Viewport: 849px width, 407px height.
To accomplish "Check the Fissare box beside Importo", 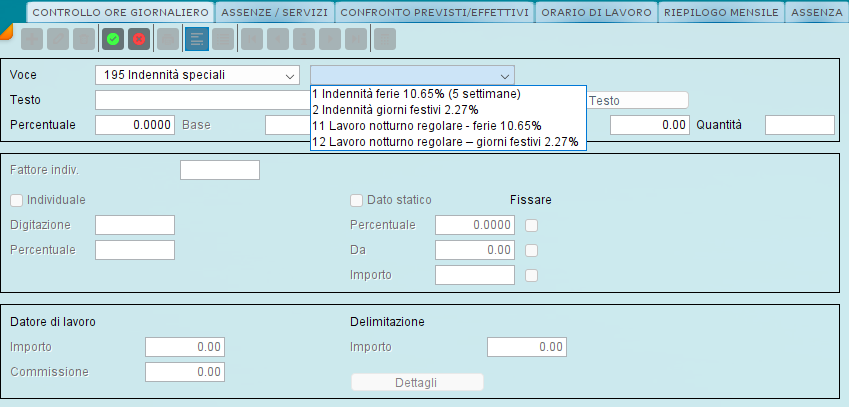I will click(x=532, y=275).
